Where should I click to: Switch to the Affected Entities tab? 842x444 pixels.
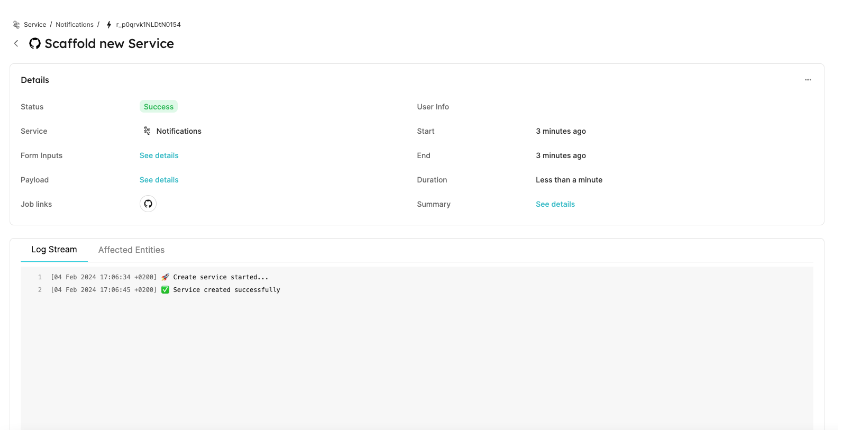click(x=131, y=250)
